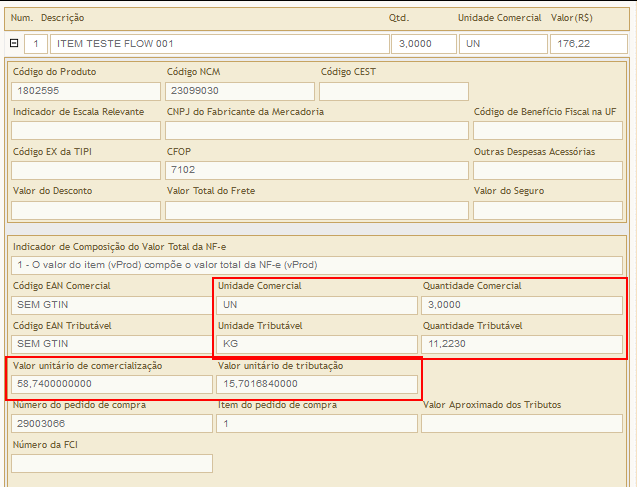Click the Valor(R$) field showing 176,22
Image resolution: width=637 pixels, height=487 pixels.
[589, 44]
